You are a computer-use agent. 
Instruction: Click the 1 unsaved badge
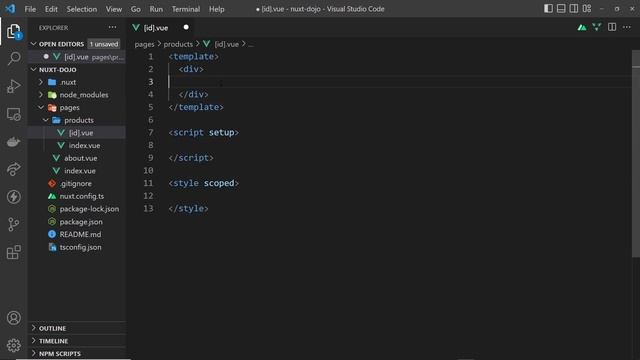tap(104, 44)
